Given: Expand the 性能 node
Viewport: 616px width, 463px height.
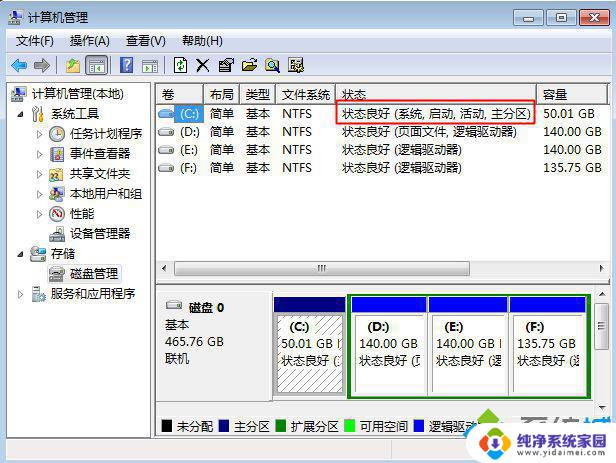Looking at the screenshot, I should point(39,214).
